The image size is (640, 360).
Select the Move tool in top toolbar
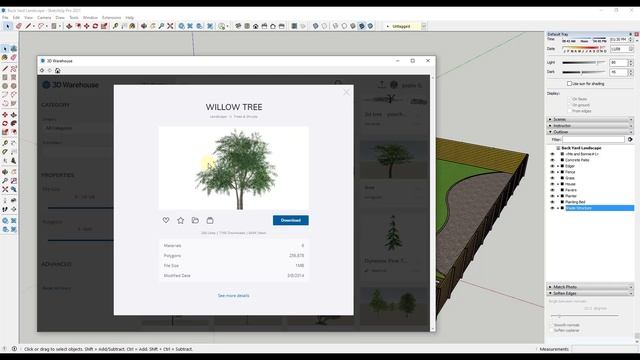tap(87, 26)
